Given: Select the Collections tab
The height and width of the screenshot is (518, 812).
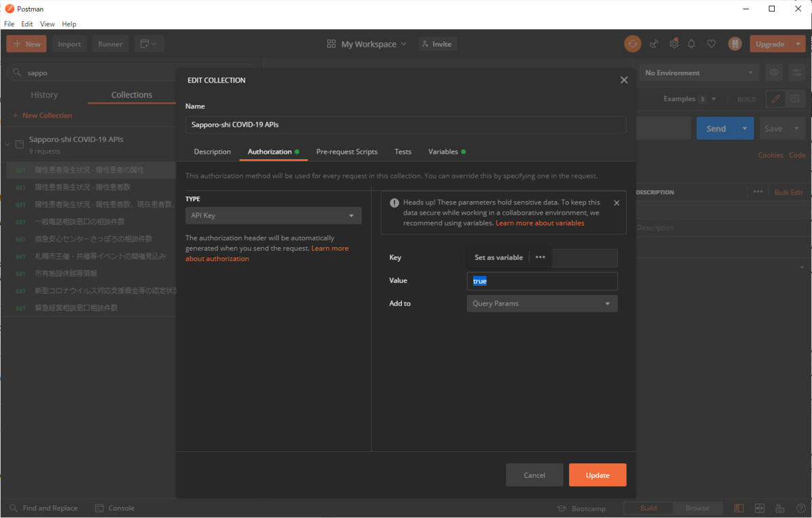Looking at the screenshot, I should click(x=132, y=95).
